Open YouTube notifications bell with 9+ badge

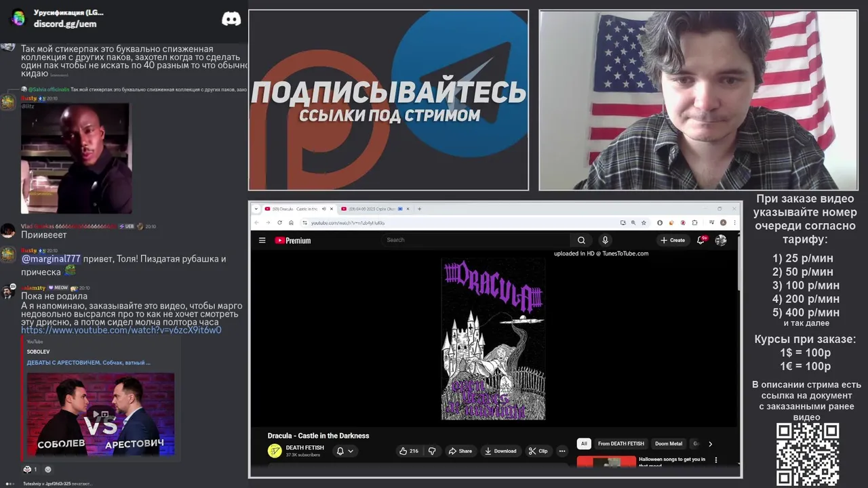coord(701,240)
